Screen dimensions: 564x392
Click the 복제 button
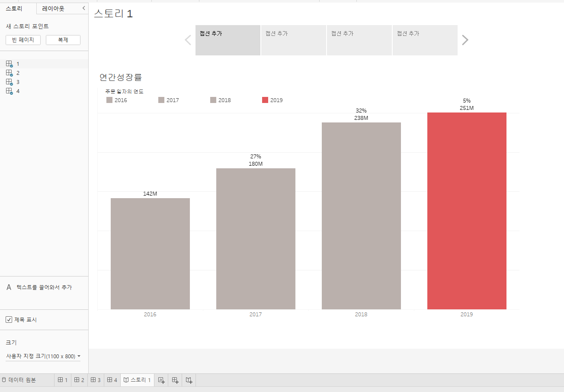point(63,40)
